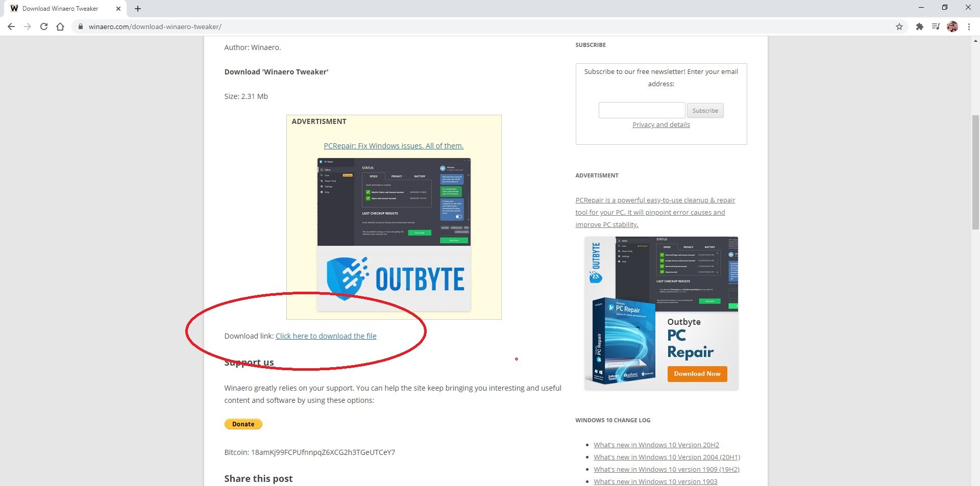
Task: Click the Download 'Winaero Tweaker' heading
Action: pos(276,72)
